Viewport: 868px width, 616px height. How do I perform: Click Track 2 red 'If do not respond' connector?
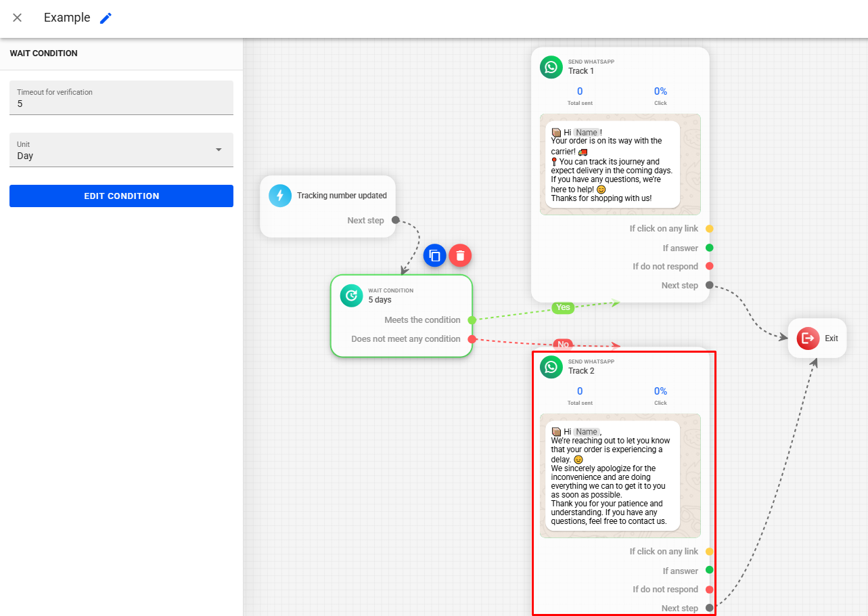[x=709, y=590]
